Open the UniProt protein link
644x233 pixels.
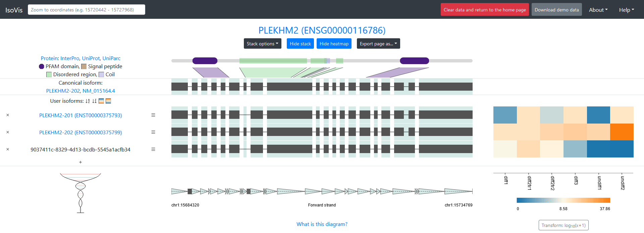pos(91,58)
